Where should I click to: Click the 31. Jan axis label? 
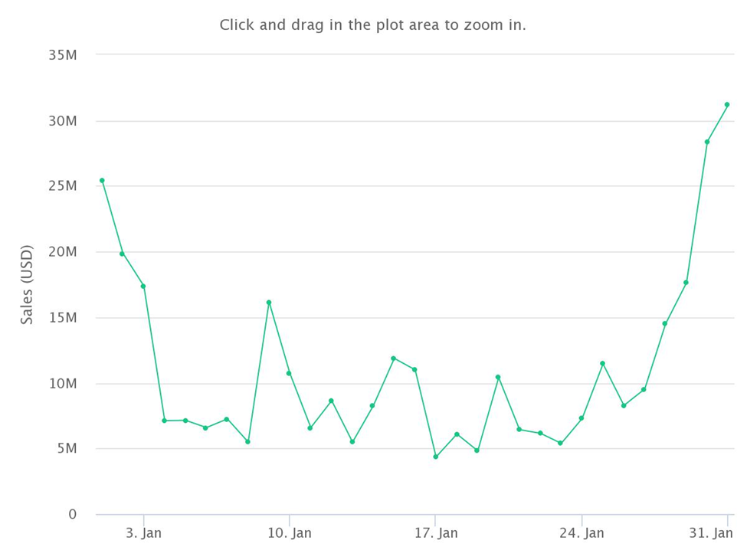click(x=711, y=533)
